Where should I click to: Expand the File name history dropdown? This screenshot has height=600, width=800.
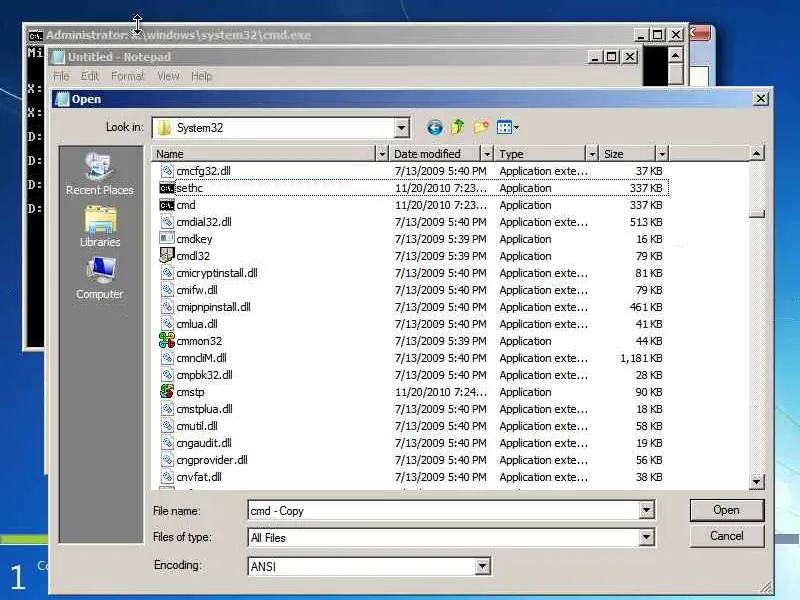click(x=646, y=510)
